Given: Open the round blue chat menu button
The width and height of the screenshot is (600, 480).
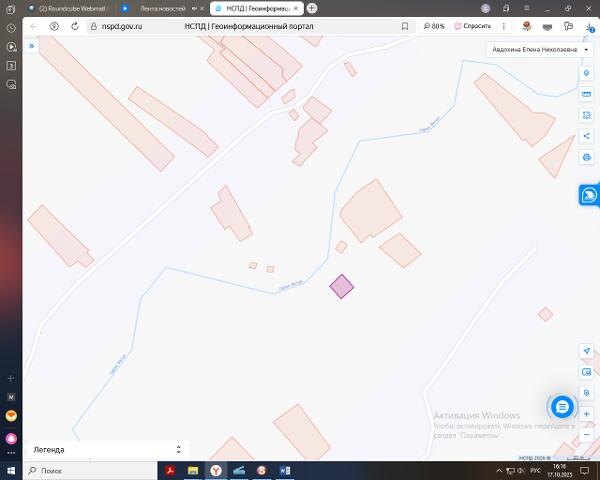Looking at the screenshot, I should (562, 407).
